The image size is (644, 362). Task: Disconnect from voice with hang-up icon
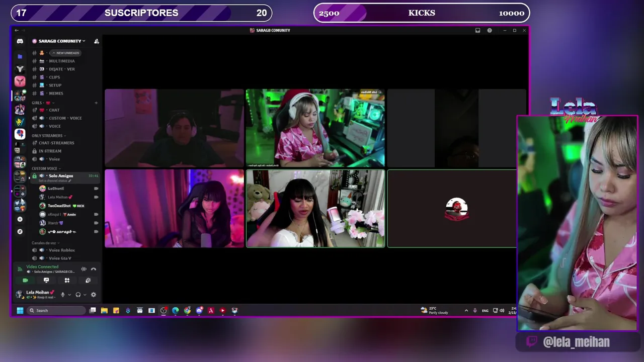pos(93,269)
